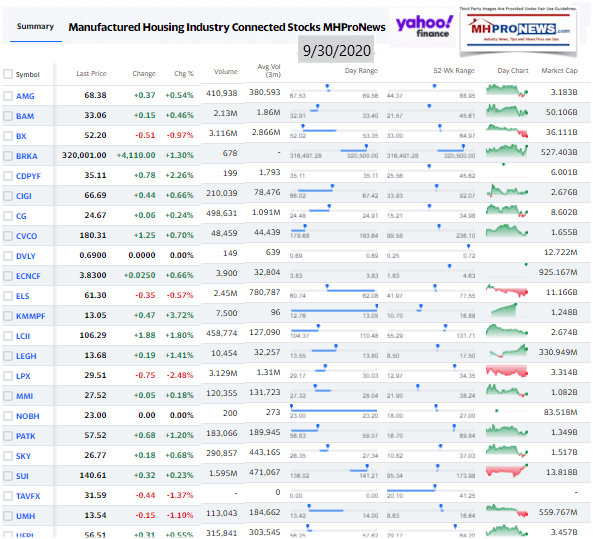Click the LEGH day chart thumbnail
The image size is (593, 539).
509,351
